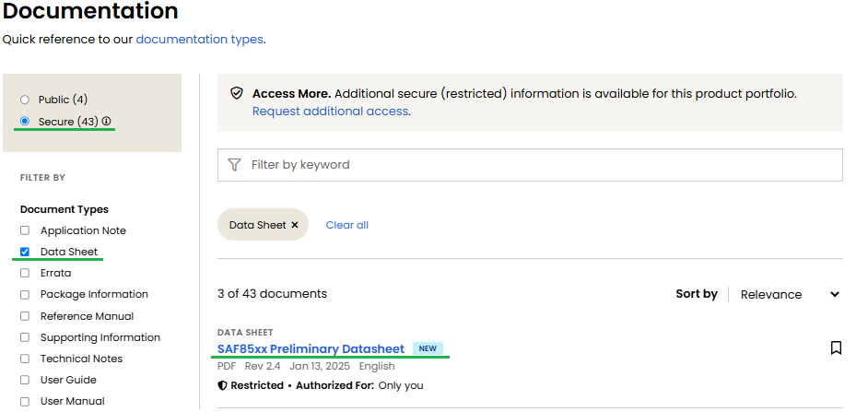Select the Public radio button

click(25, 100)
